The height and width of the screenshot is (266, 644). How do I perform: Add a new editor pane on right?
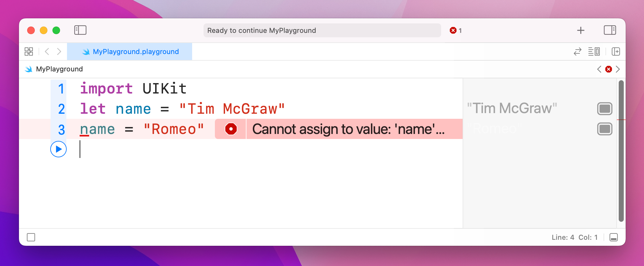tap(616, 51)
